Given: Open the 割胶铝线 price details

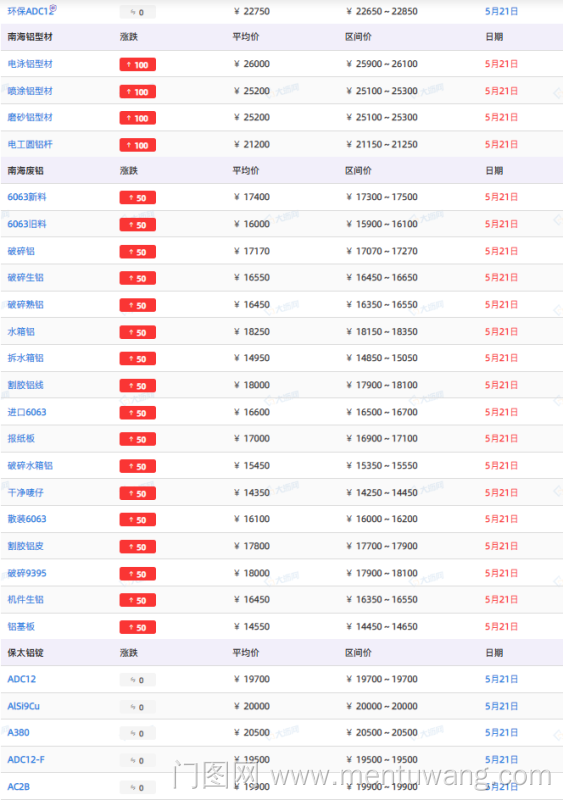Looking at the screenshot, I should (26, 385).
